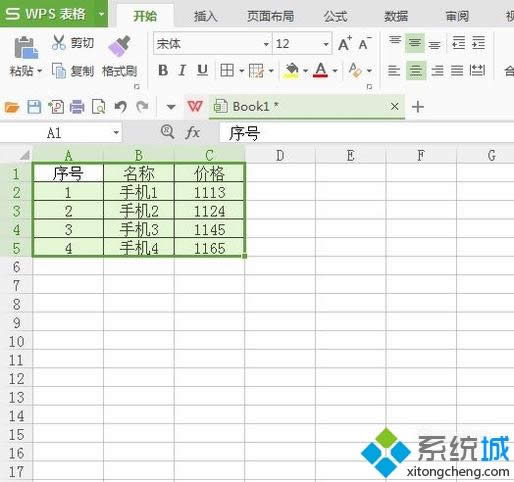
Task: Toggle Italic formatting
Action: (182, 70)
